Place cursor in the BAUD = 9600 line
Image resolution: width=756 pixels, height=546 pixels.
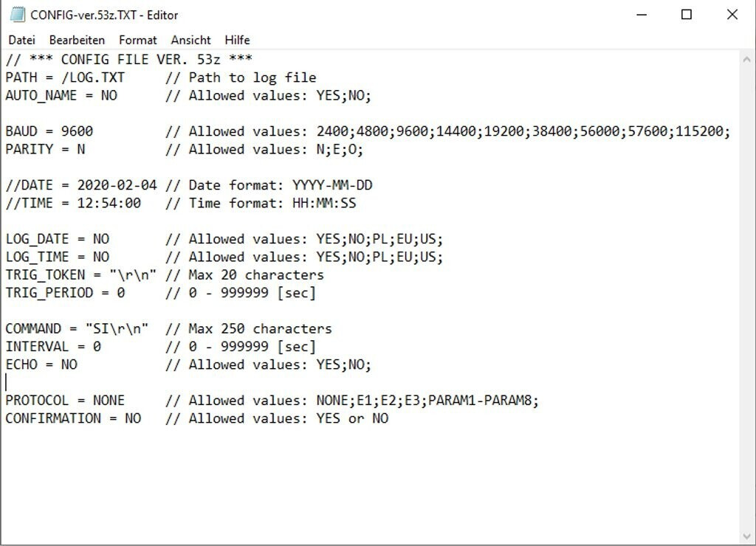[49, 131]
